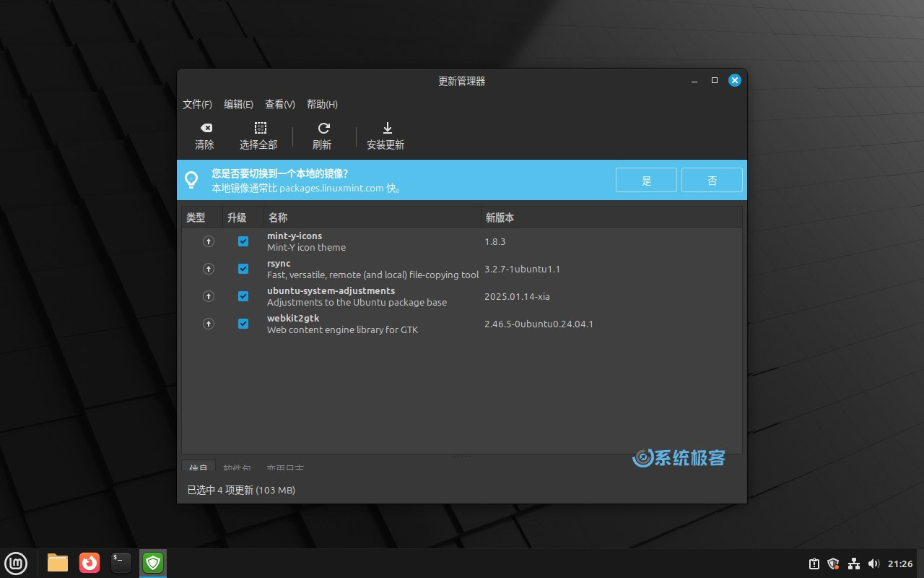Sort by the 升级 column header
The width and height of the screenshot is (924, 578).
[x=243, y=217]
